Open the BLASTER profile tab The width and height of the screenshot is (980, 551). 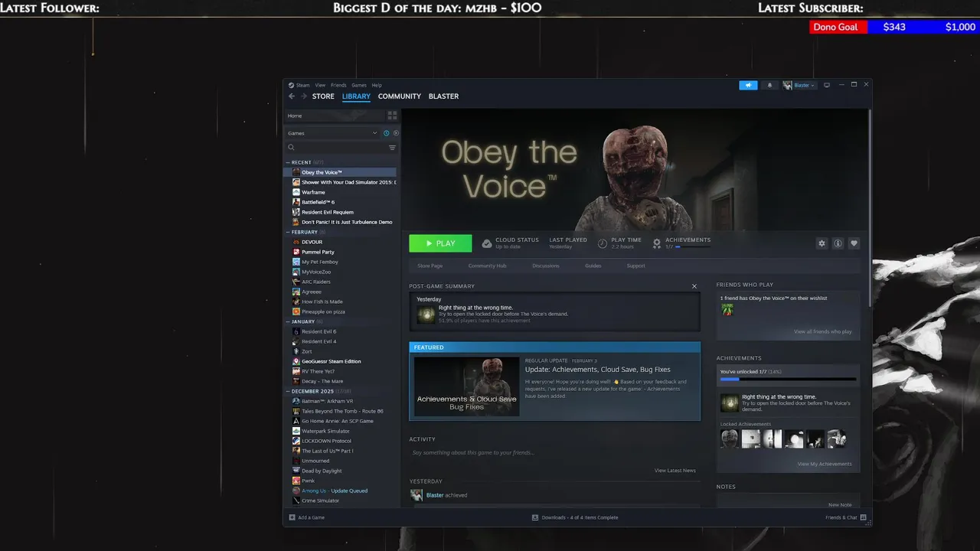(x=443, y=96)
